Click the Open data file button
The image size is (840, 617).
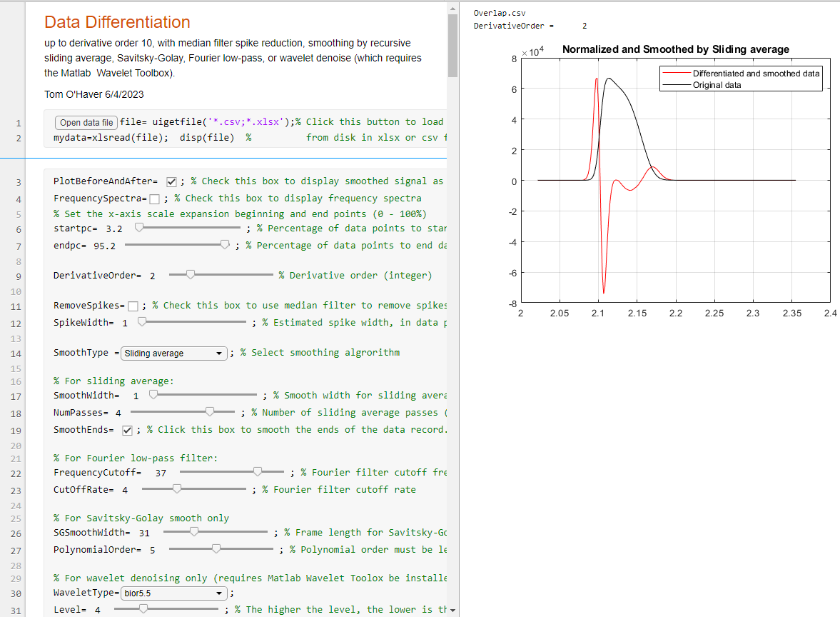86,122
